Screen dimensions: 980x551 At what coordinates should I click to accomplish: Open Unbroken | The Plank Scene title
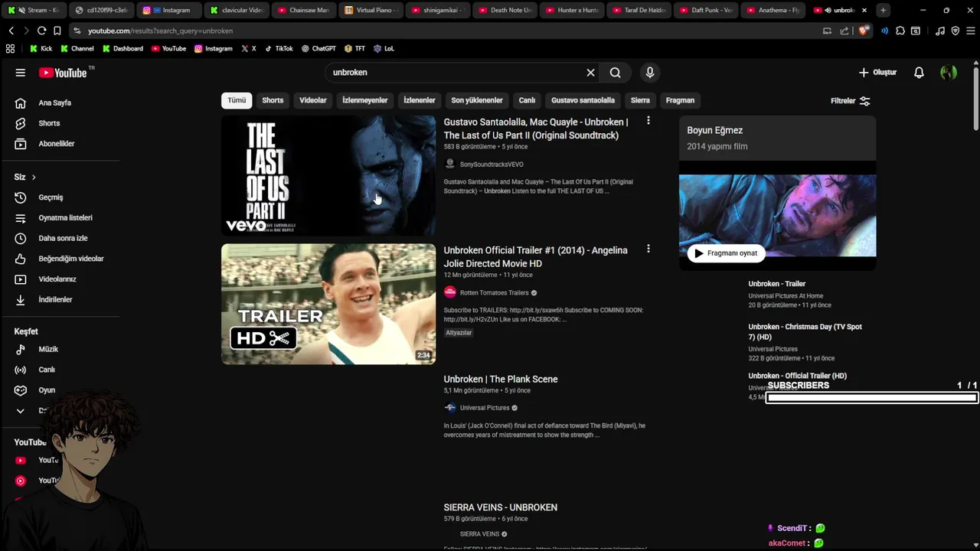coord(501,380)
